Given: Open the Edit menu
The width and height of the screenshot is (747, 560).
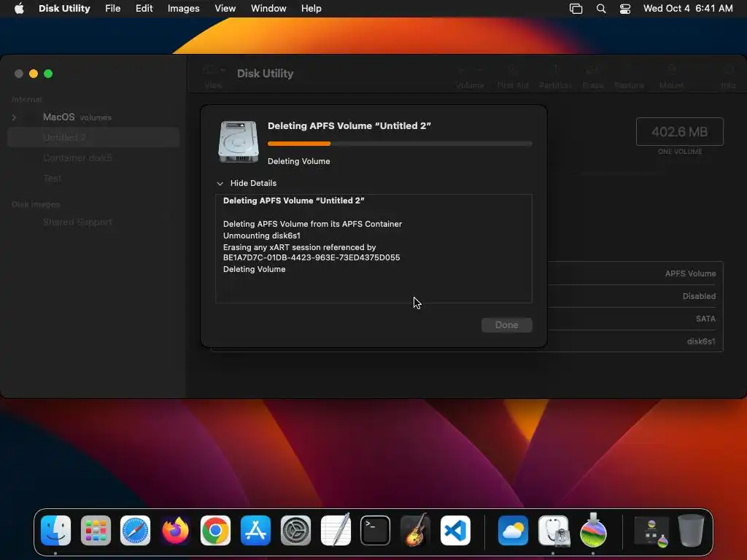Looking at the screenshot, I should pos(144,9).
